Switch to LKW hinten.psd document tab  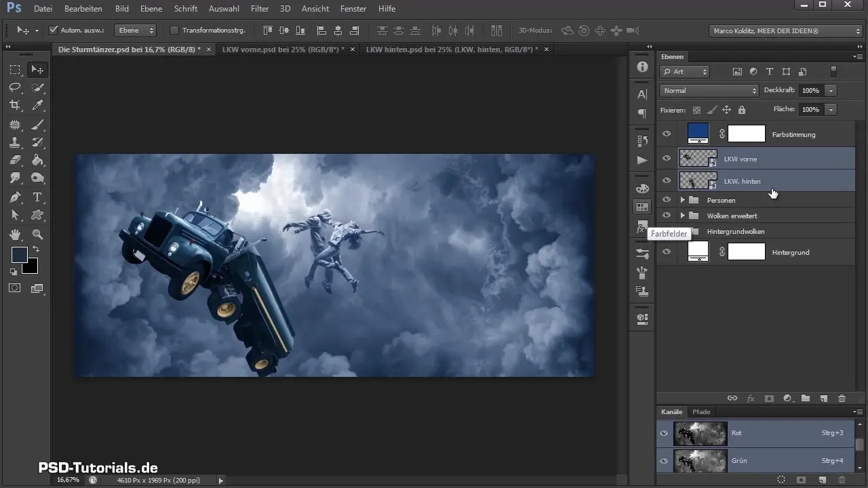click(x=452, y=49)
